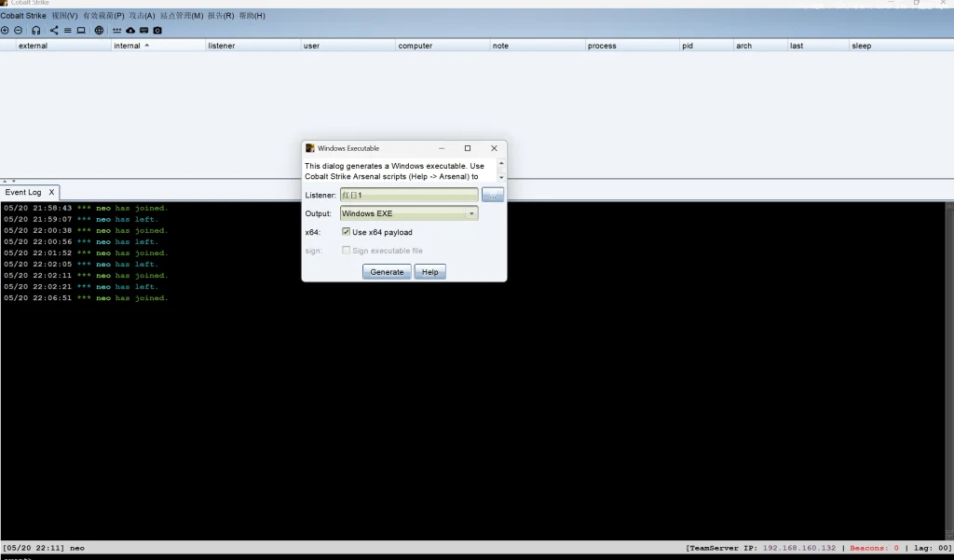The height and width of the screenshot is (560, 954).
Task: Open the 攻击(A) attacks menu
Action: click(142, 16)
